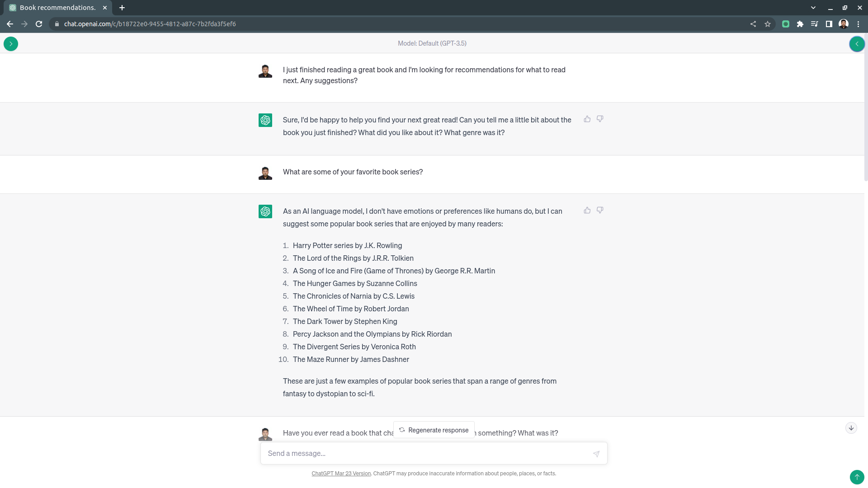Restore down the Chrome window
This screenshot has width=868, height=488.
(x=845, y=8)
